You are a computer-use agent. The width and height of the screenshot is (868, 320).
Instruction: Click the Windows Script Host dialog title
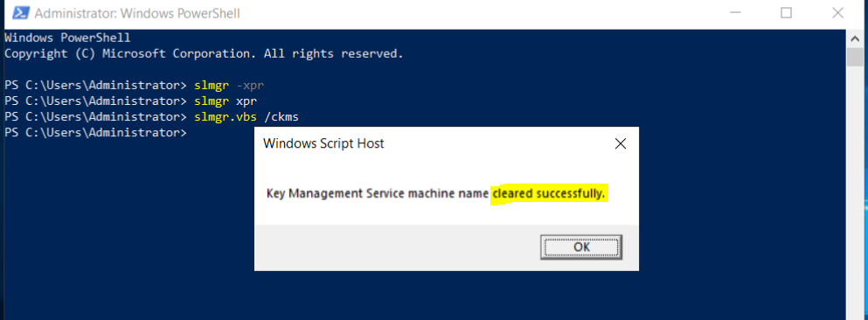pos(323,144)
